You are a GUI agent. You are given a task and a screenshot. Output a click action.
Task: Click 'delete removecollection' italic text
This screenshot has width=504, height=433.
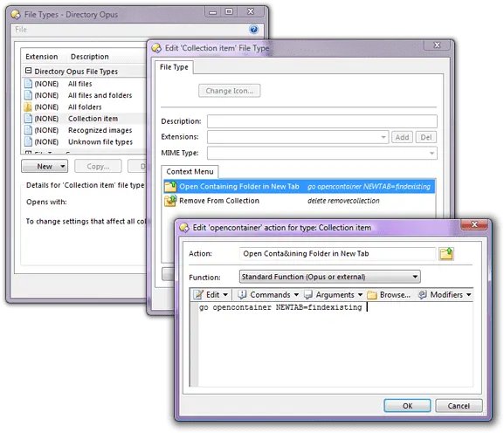coord(343,201)
